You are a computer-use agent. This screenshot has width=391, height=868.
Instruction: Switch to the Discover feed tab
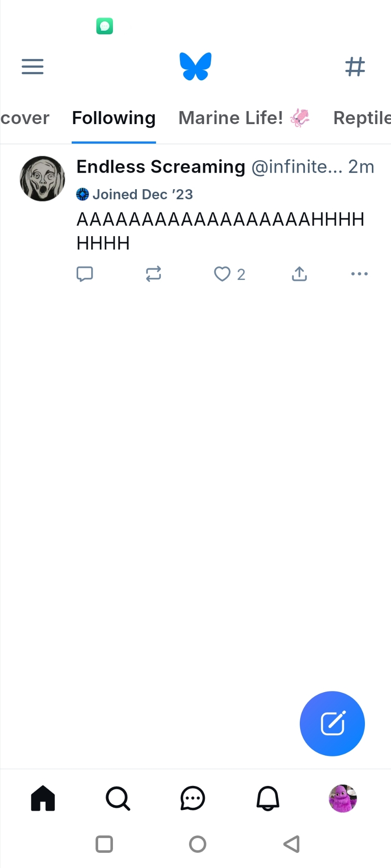click(25, 118)
